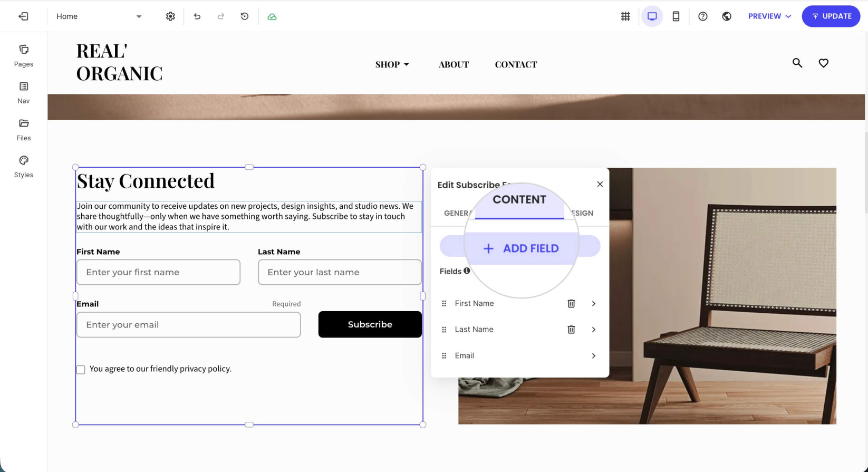
Task: Expand the Last Name field settings
Action: 594,330
